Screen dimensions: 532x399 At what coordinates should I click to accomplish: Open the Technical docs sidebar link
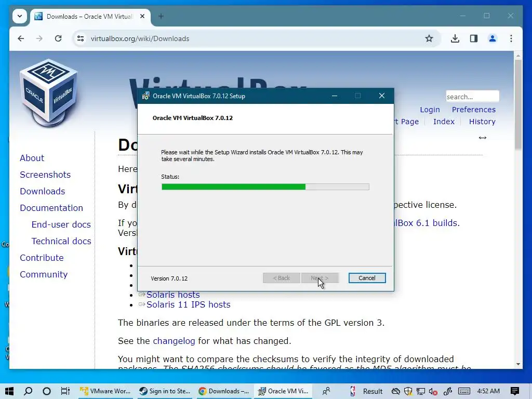click(x=61, y=241)
